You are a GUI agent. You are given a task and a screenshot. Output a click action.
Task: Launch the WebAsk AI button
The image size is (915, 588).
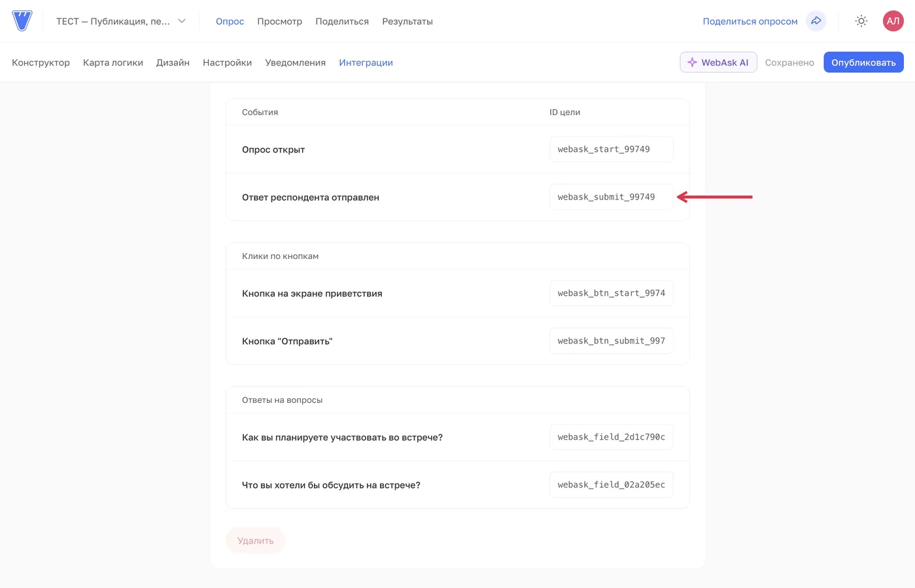tap(718, 62)
